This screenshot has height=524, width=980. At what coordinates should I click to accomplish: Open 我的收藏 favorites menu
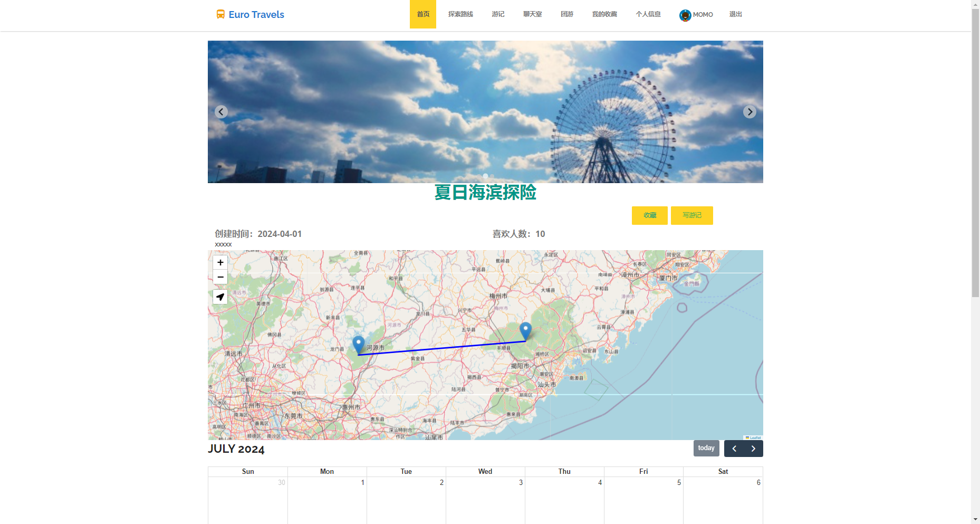(x=604, y=14)
